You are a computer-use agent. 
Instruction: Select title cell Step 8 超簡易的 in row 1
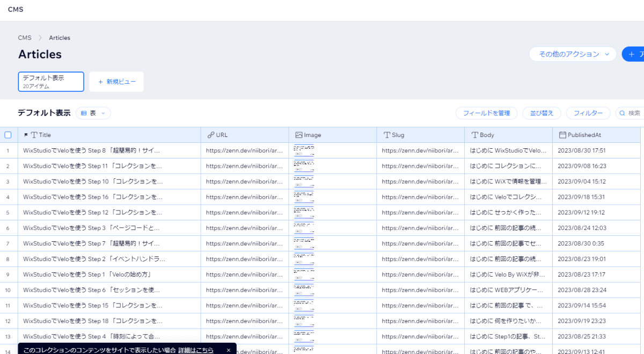109,150
